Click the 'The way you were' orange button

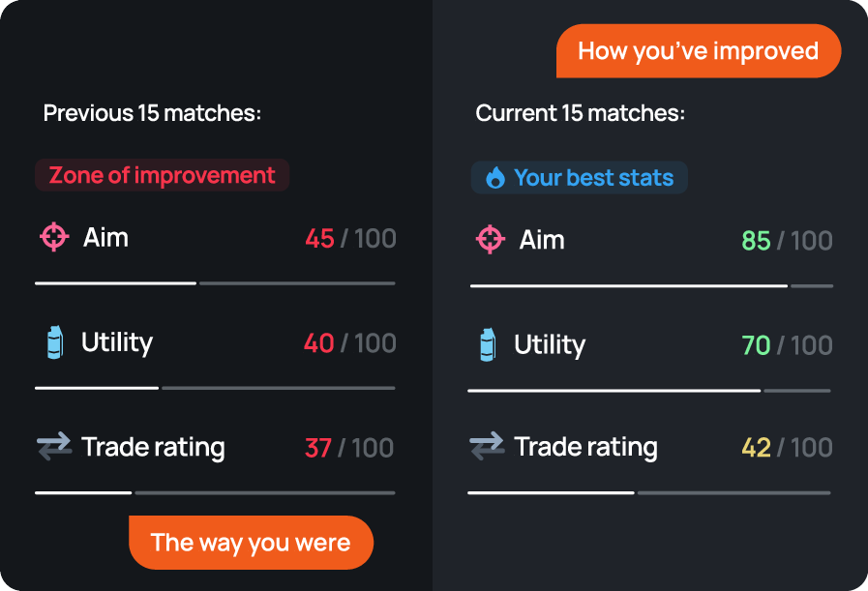pyautogui.click(x=251, y=543)
